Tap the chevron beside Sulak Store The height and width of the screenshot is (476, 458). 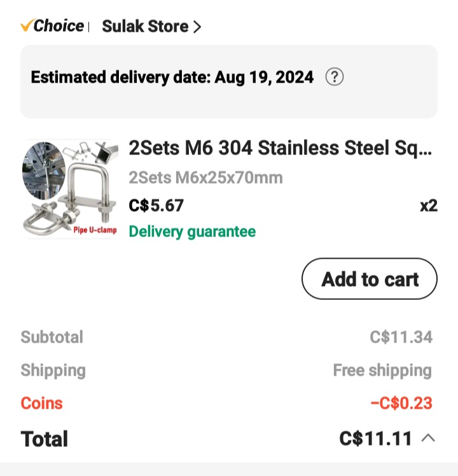point(197,27)
